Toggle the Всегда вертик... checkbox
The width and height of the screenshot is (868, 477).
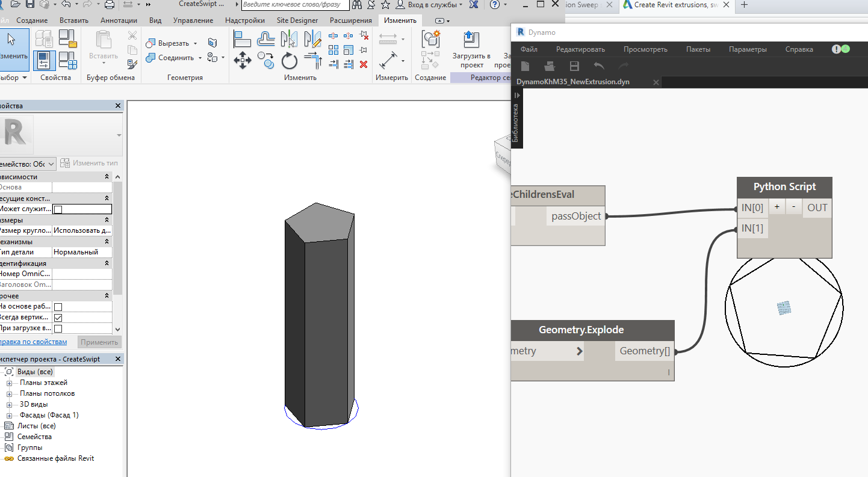pyautogui.click(x=58, y=316)
